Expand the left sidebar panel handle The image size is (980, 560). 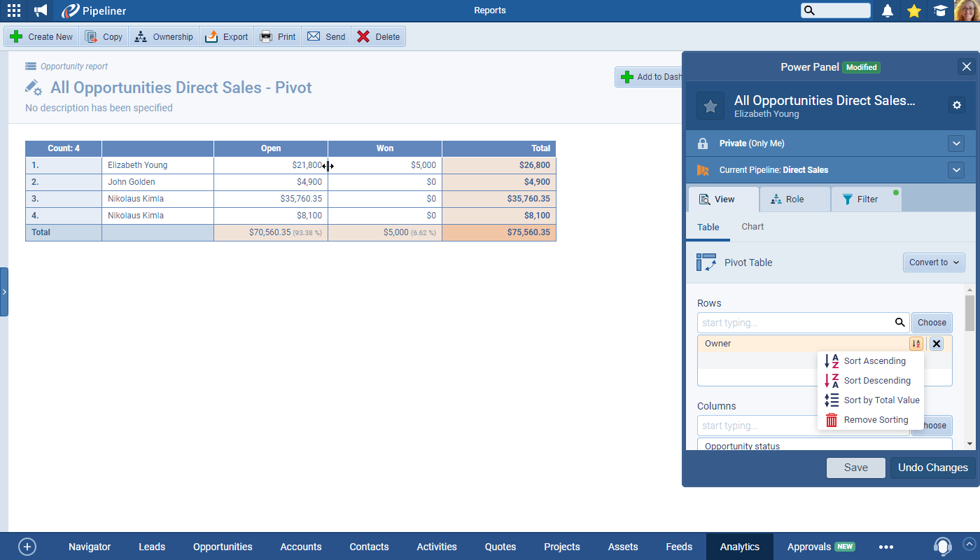coord(4,291)
